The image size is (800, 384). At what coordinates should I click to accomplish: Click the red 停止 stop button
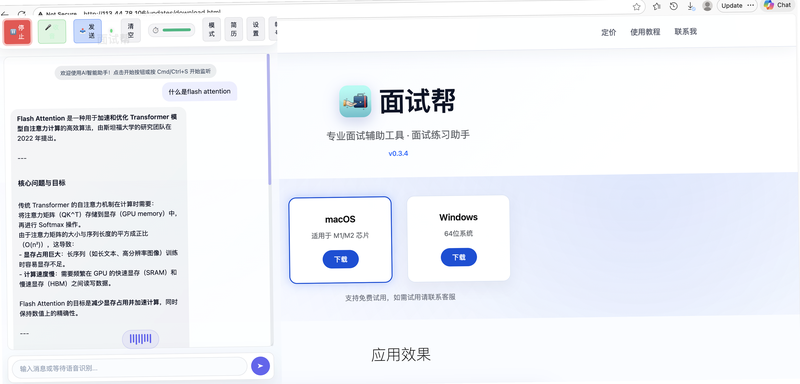[17, 32]
